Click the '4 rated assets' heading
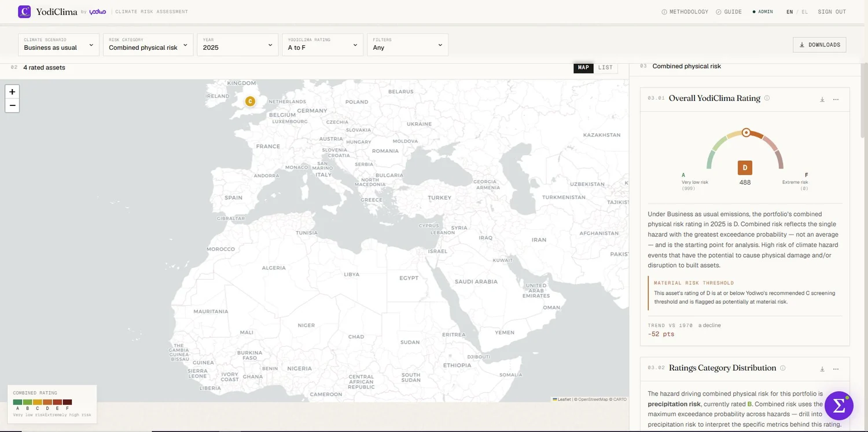This screenshot has height=432, width=868. click(44, 68)
